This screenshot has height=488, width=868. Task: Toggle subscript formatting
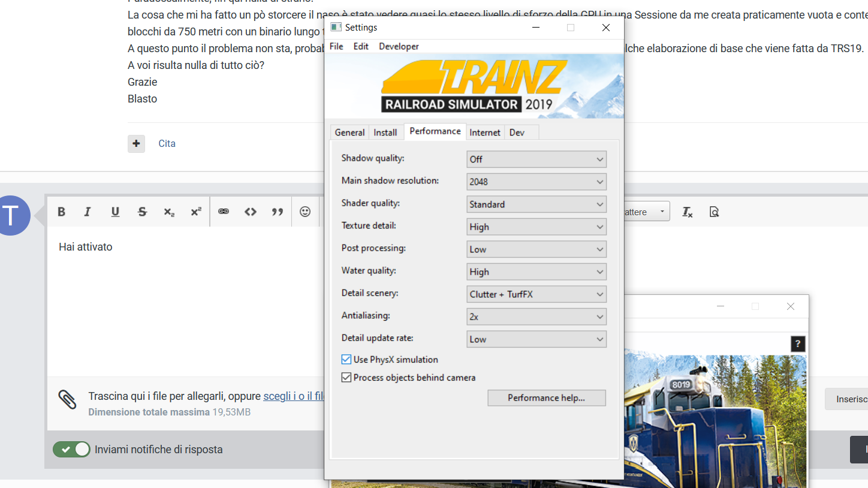coord(169,212)
